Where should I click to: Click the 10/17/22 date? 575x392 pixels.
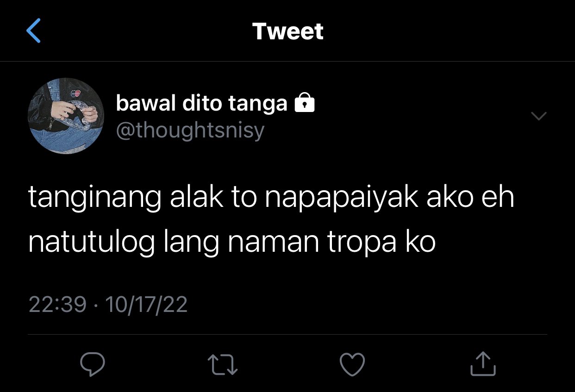pos(146,305)
